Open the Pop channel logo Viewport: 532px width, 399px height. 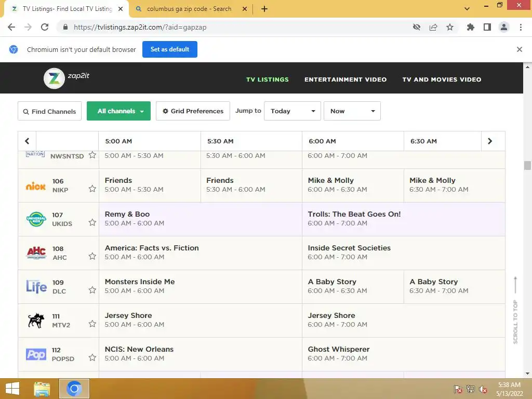(x=36, y=354)
